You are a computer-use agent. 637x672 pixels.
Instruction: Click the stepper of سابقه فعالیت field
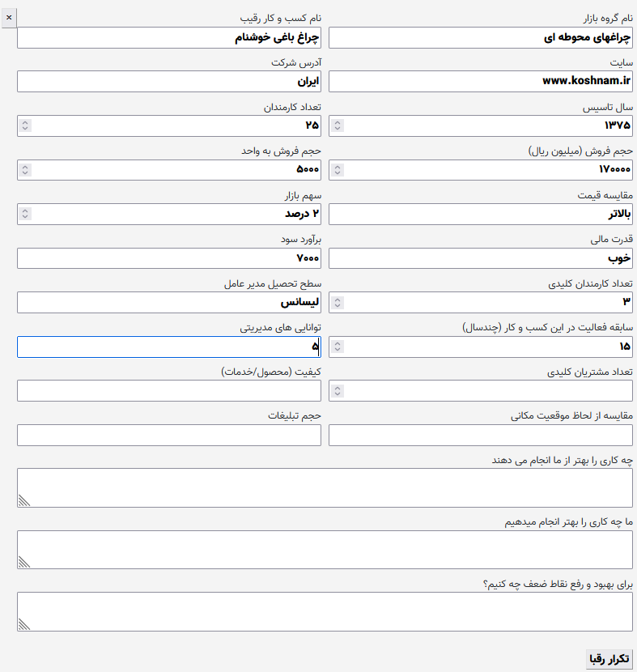coord(338,347)
